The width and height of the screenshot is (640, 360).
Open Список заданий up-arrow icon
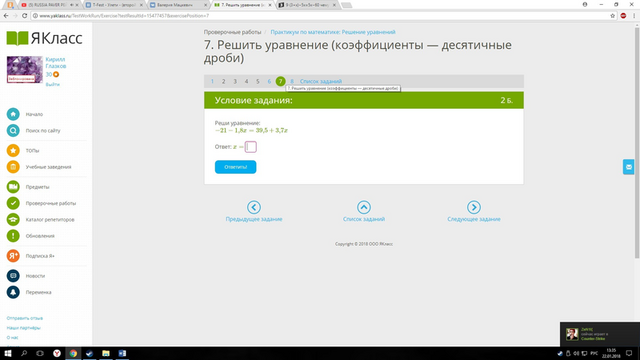point(364,207)
